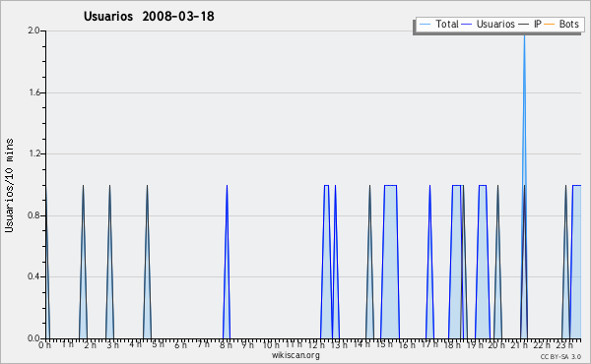Click the '0 h' x-axis label
This screenshot has height=364, width=591.
(x=44, y=345)
